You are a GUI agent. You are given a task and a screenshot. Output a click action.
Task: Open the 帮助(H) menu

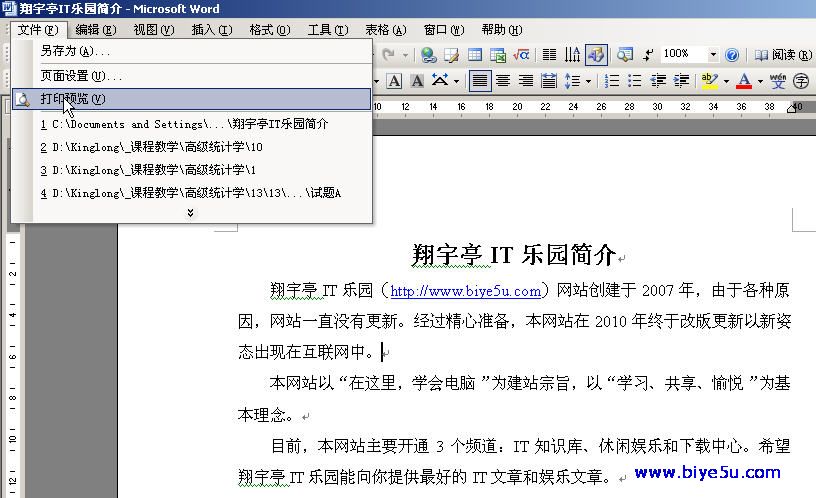point(501,30)
